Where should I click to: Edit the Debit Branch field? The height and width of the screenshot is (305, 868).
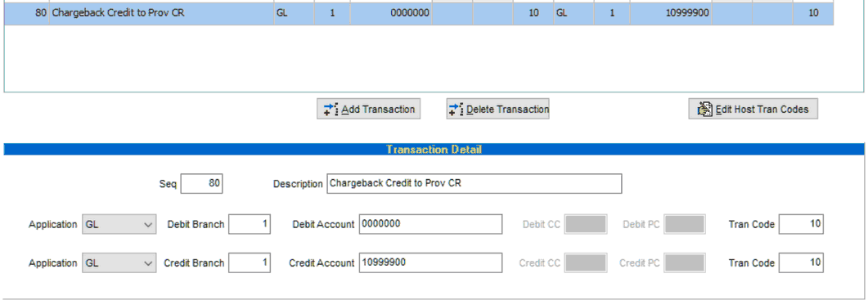pyautogui.click(x=250, y=225)
